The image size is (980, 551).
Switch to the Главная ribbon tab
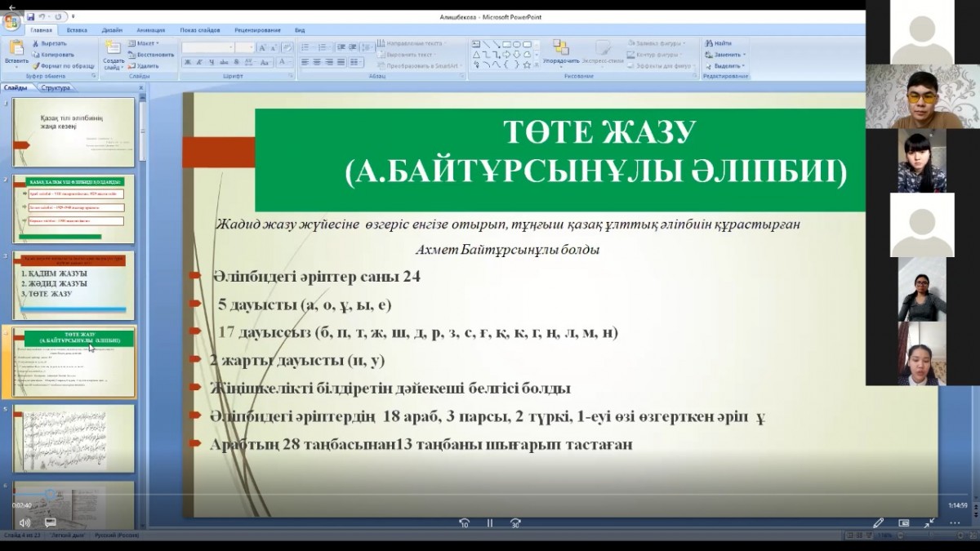(x=41, y=29)
